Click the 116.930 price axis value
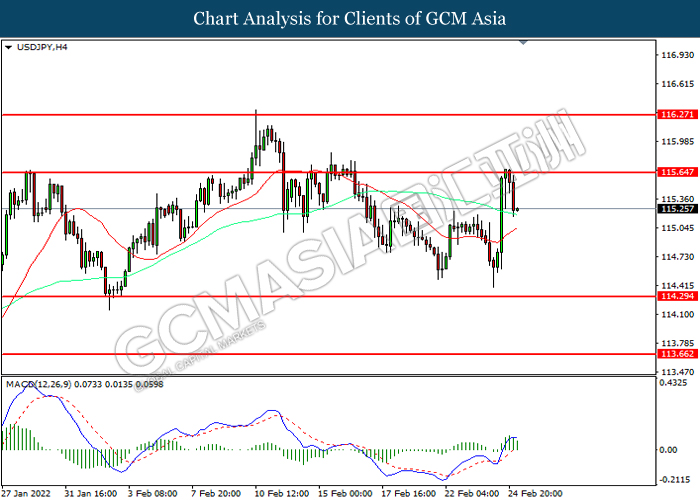 tap(677, 55)
